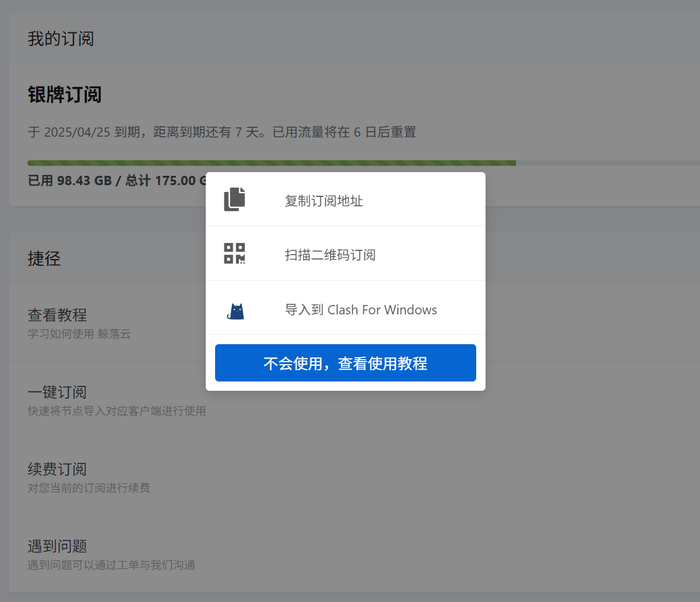Open 遇到问题 shortcut
Screen dimensions: 700x602
click(x=57, y=546)
